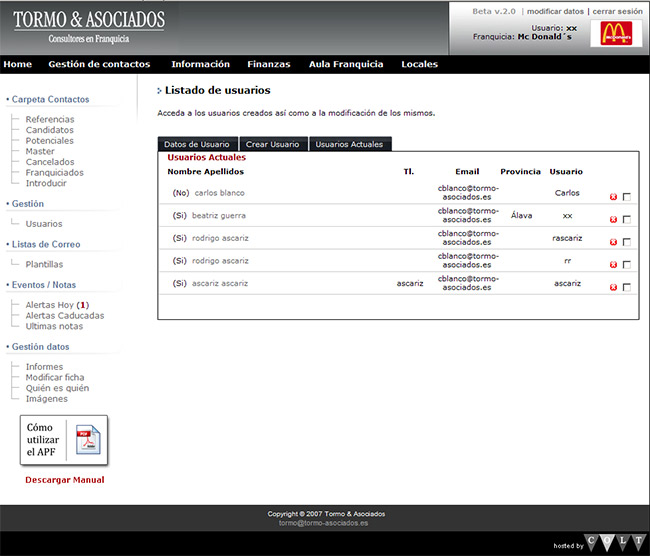Screen dimensions: 650x556
Task: Click the cerrar sesión link
Action: click(x=617, y=11)
